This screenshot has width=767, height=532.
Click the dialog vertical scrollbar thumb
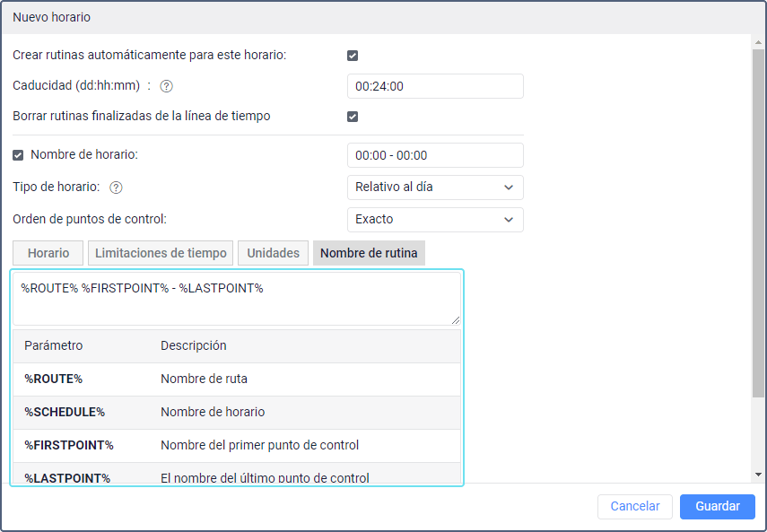click(x=758, y=223)
